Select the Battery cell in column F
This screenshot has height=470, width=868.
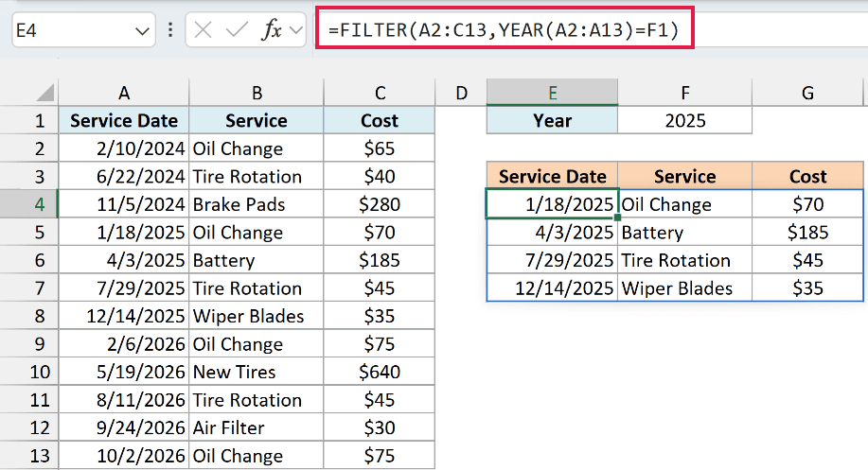(x=684, y=233)
